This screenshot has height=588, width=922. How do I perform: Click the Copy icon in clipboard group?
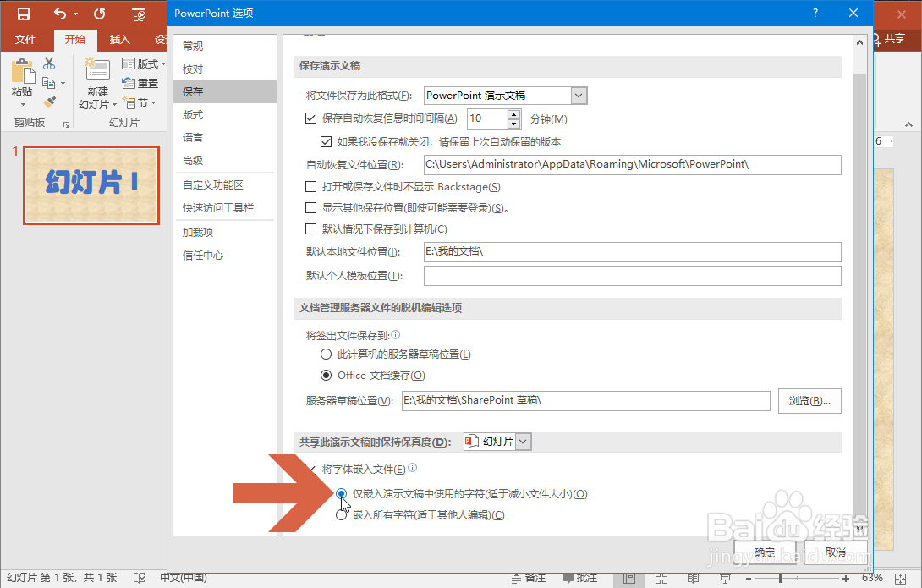coord(48,81)
